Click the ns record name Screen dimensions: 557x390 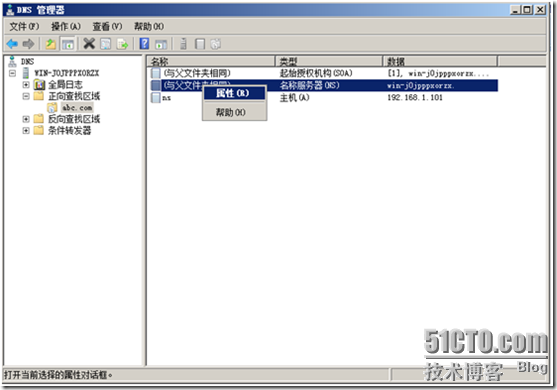(167, 98)
